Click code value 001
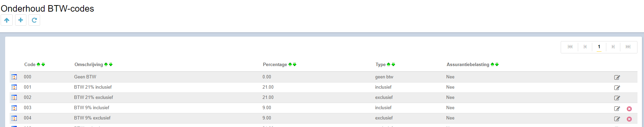 point(27,87)
